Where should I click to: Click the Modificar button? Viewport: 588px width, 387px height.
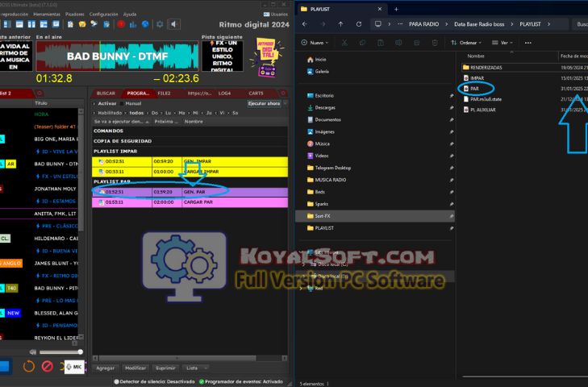(x=136, y=368)
